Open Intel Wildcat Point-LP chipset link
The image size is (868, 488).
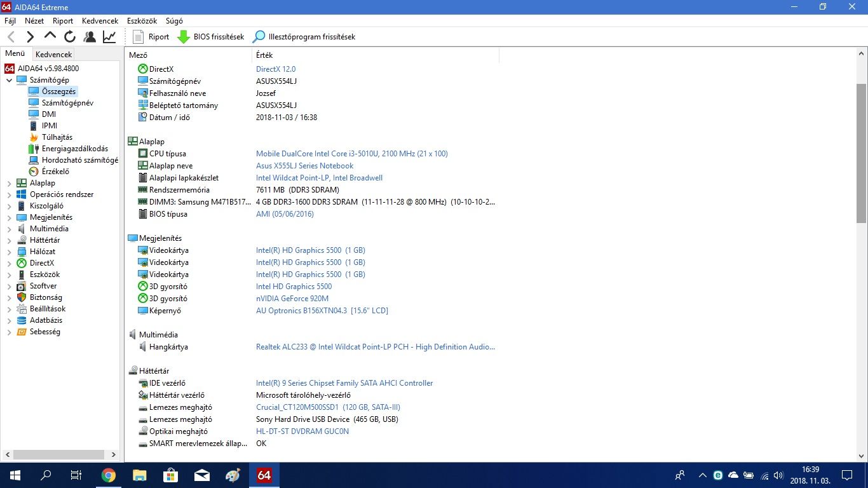319,178
